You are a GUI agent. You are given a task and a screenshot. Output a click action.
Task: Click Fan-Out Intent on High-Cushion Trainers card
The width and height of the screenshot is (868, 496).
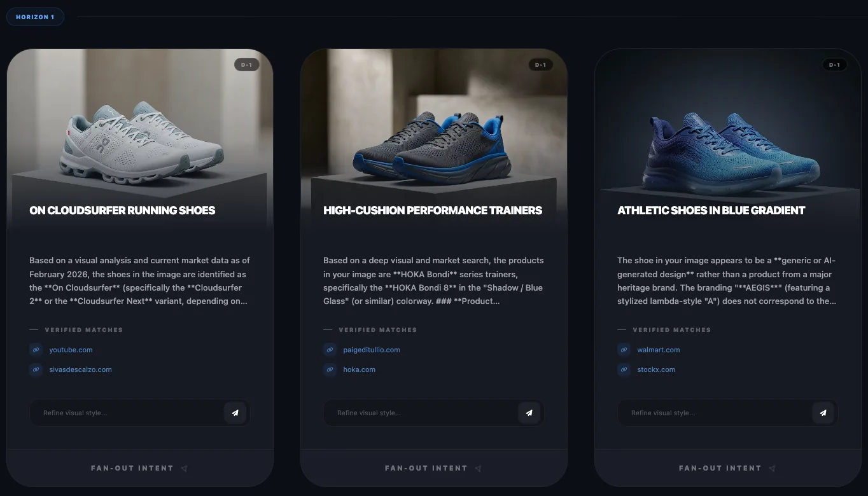[x=433, y=468]
